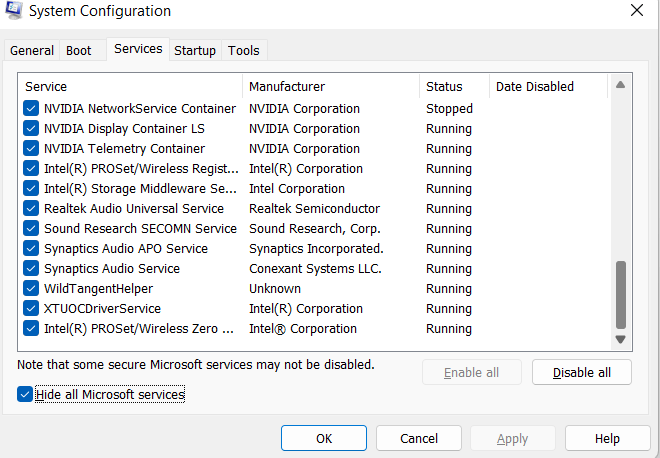Sort list by Status column header

(x=455, y=86)
